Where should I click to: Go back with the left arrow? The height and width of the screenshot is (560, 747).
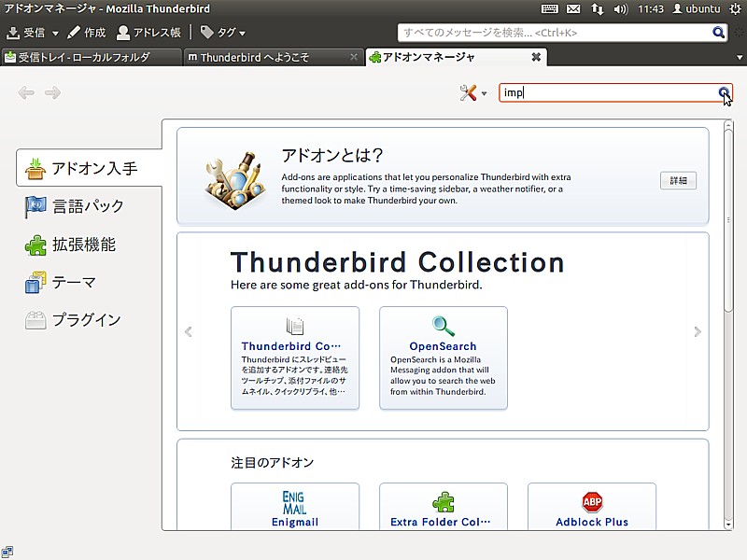[x=26, y=92]
